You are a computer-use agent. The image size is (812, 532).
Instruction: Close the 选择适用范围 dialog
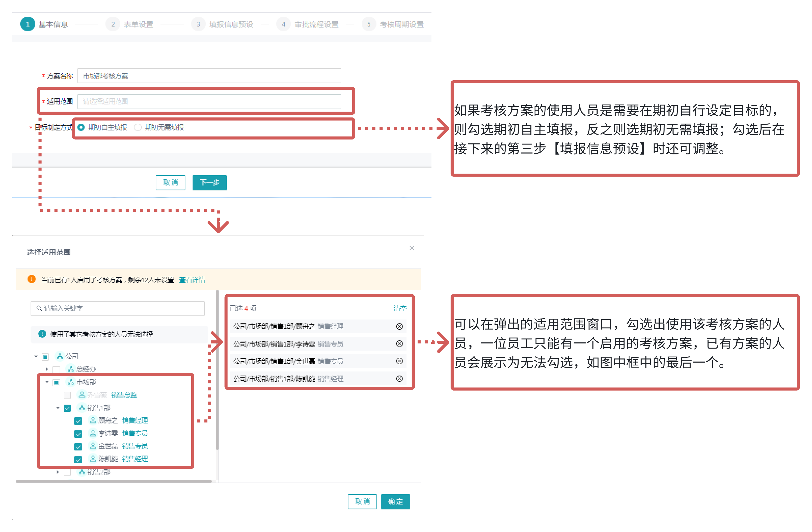(x=412, y=248)
